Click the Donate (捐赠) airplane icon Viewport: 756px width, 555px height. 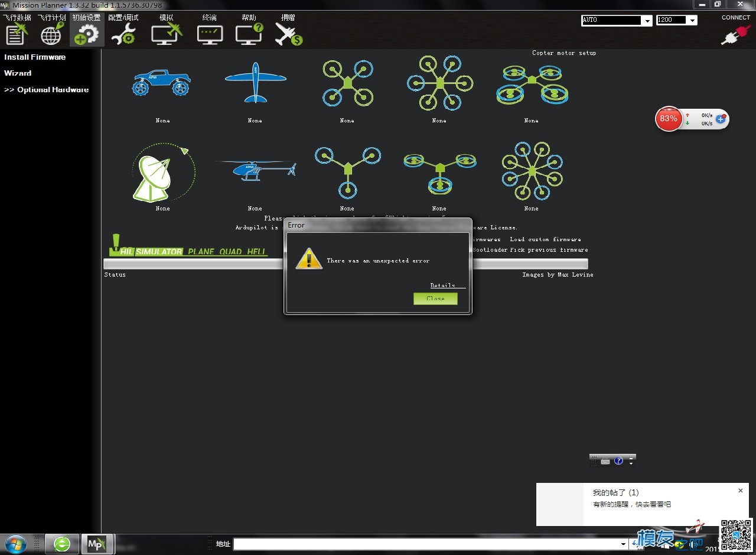[288, 34]
